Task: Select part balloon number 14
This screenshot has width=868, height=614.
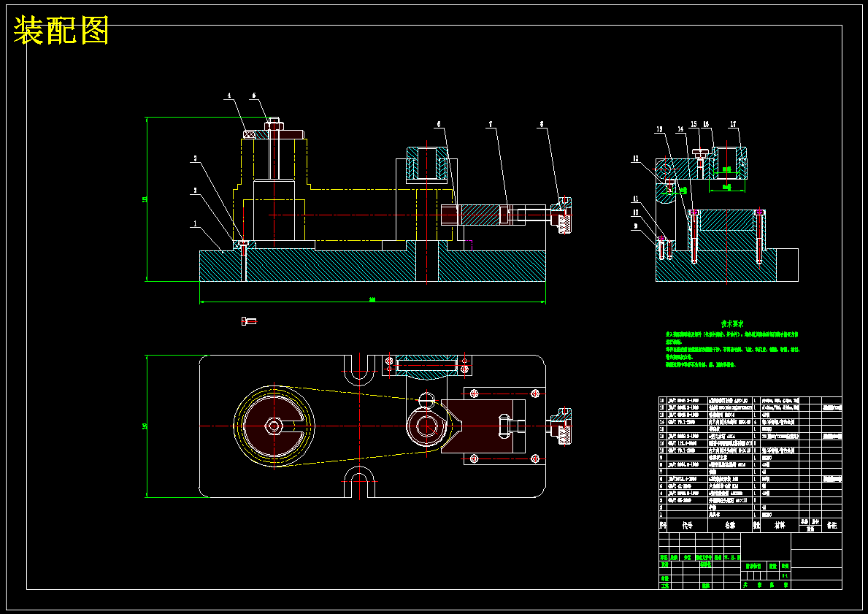Action: pos(681,129)
